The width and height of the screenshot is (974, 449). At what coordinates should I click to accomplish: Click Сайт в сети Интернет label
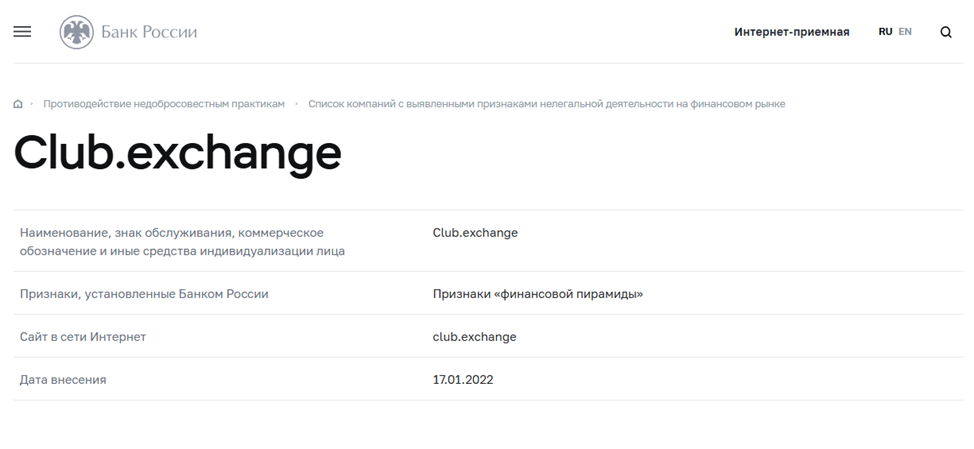pyautogui.click(x=83, y=337)
